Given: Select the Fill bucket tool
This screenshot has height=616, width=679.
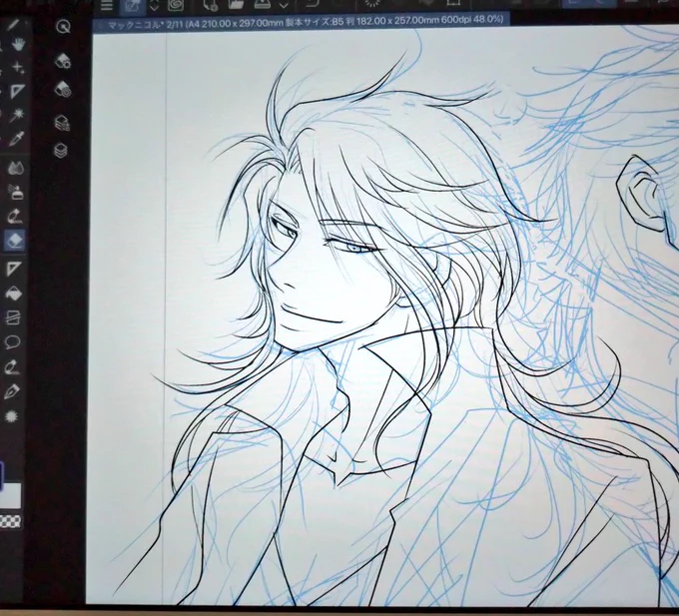Looking at the screenshot, I should pyautogui.click(x=13, y=294).
